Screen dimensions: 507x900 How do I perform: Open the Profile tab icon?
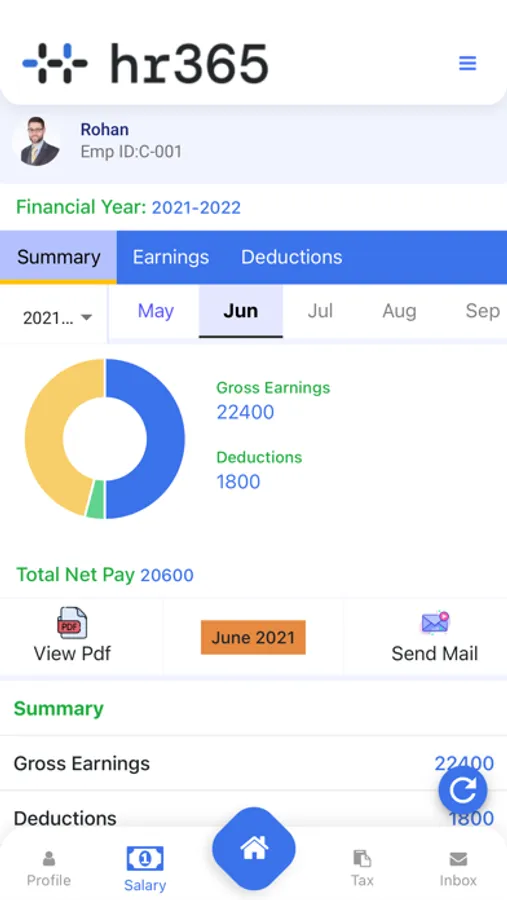tap(49, 859)
